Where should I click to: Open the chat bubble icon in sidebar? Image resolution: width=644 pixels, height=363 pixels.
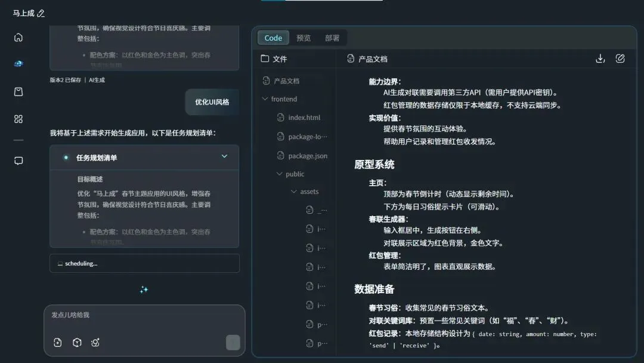point(18,161)
